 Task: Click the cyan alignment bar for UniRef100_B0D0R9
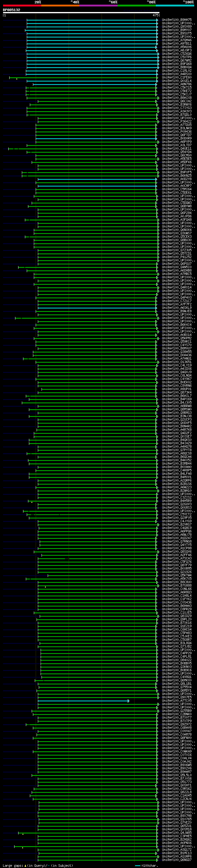pyautogui.click(x=96, y=139)
